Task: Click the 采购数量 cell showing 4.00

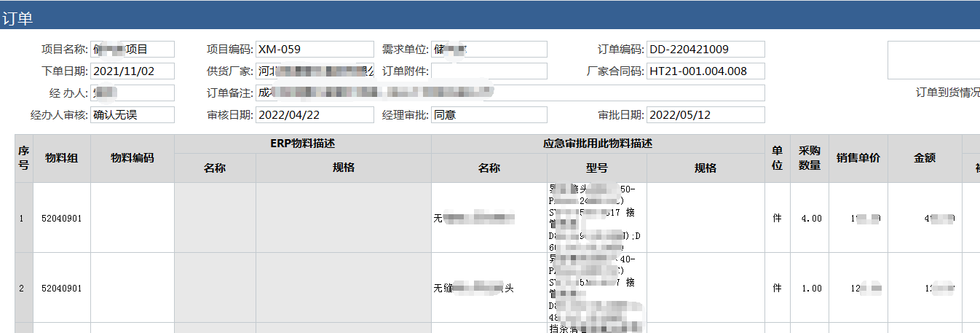Action: [809, 218]
